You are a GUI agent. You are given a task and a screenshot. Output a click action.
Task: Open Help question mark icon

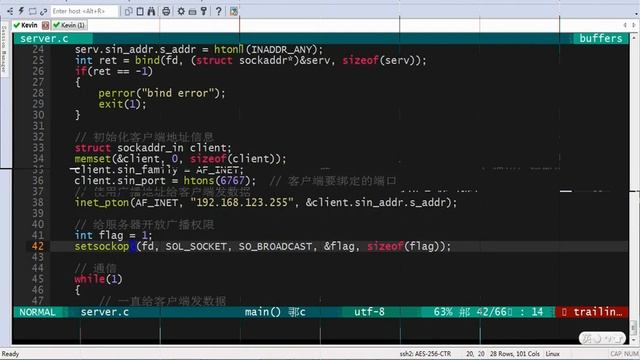(x=218, y=11)
